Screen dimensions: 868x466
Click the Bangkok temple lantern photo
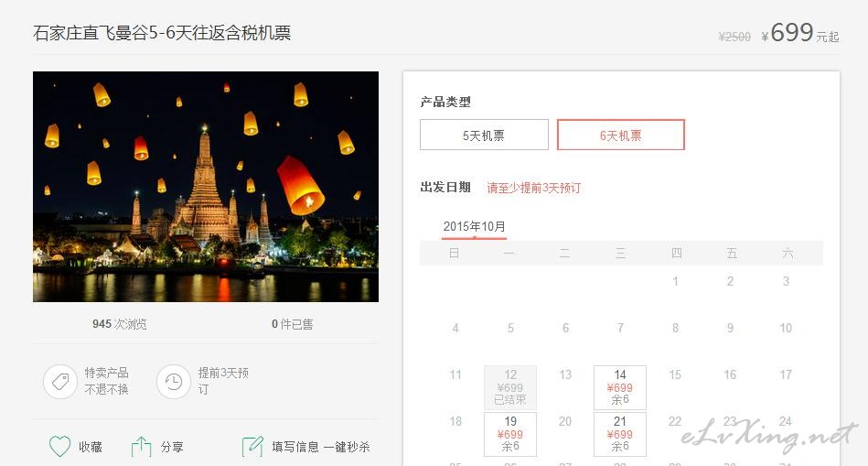206,187
